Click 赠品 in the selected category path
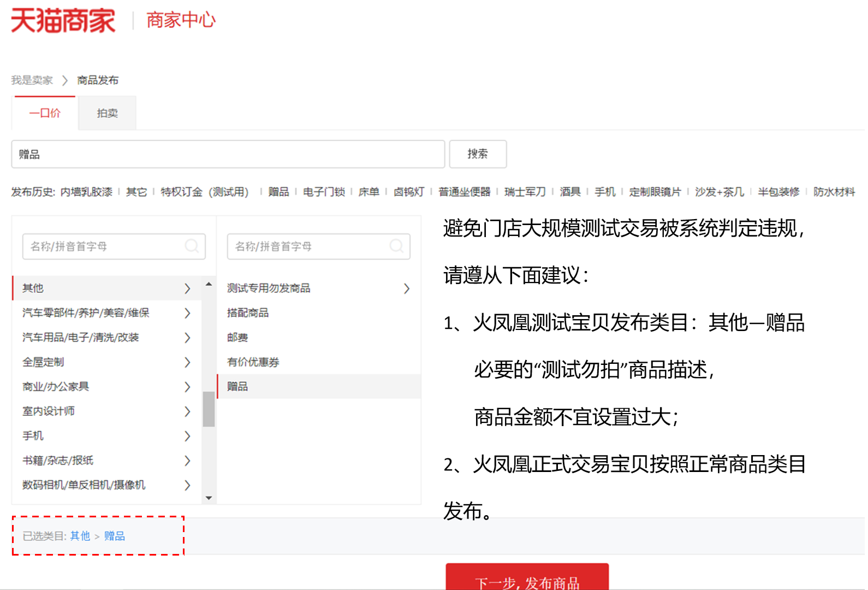The image size is (868, 590). 115,536
